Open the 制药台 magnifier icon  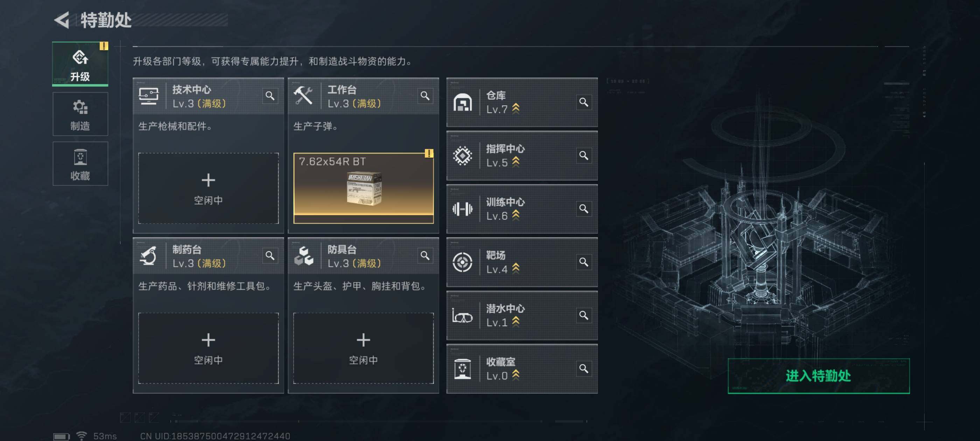pyautogui.click(x=270, y=255)
